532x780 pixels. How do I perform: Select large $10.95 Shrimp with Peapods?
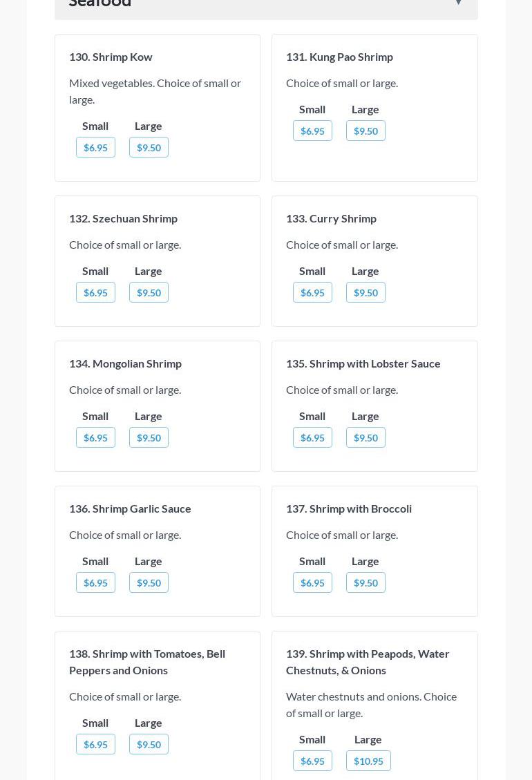tap(368, 761)
